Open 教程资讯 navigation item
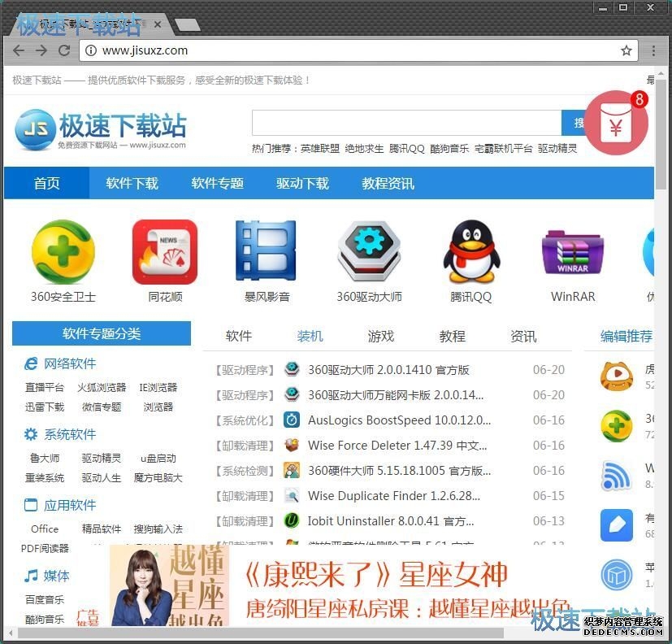The width and height of the screenshot is (672, 644). [x=388, y=183]
